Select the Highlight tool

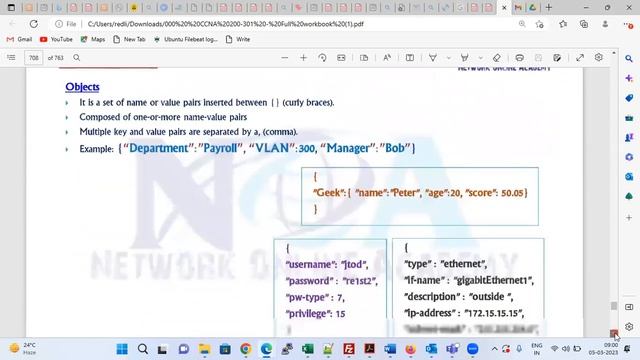click(x=464, y=58)
